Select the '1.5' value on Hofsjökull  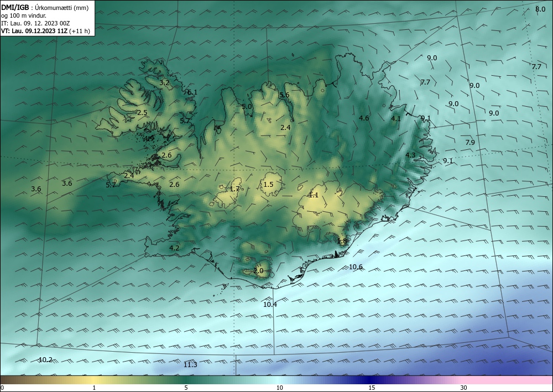(x=268, y=185)
